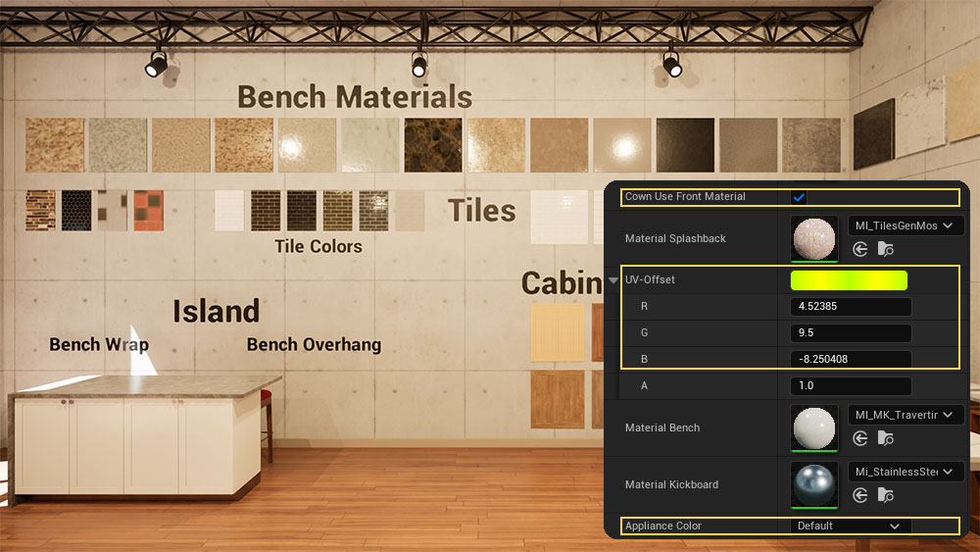Screen dimensions: 980x552
Task: Uncheck Cown Use Front Material checkbox
Action: click(799, 197)
